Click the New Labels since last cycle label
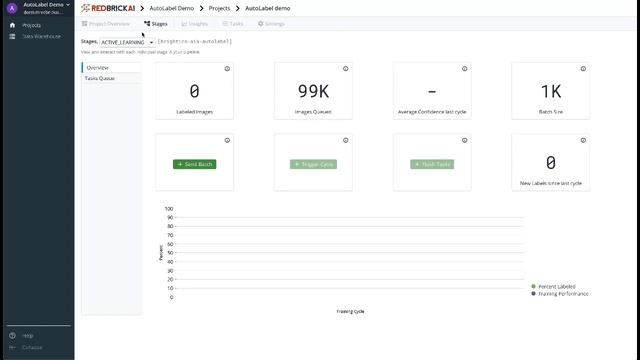Image resolution: width=640 pixels, height=360 pixels. pyautogui.click(x=551, y=183)
